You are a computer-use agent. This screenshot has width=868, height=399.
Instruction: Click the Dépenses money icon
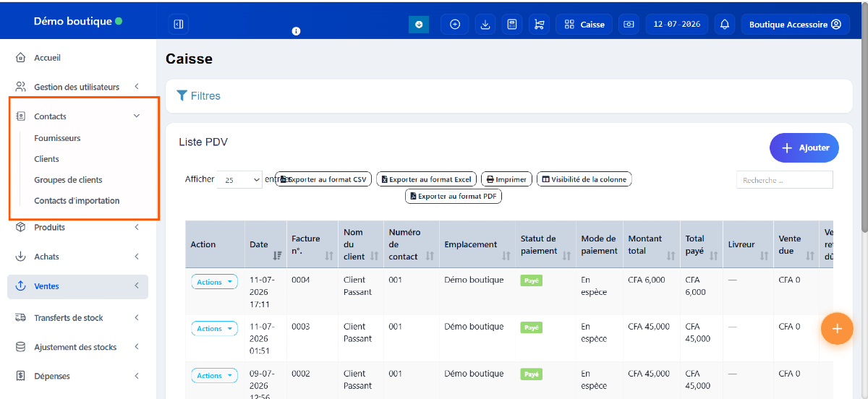20,376
